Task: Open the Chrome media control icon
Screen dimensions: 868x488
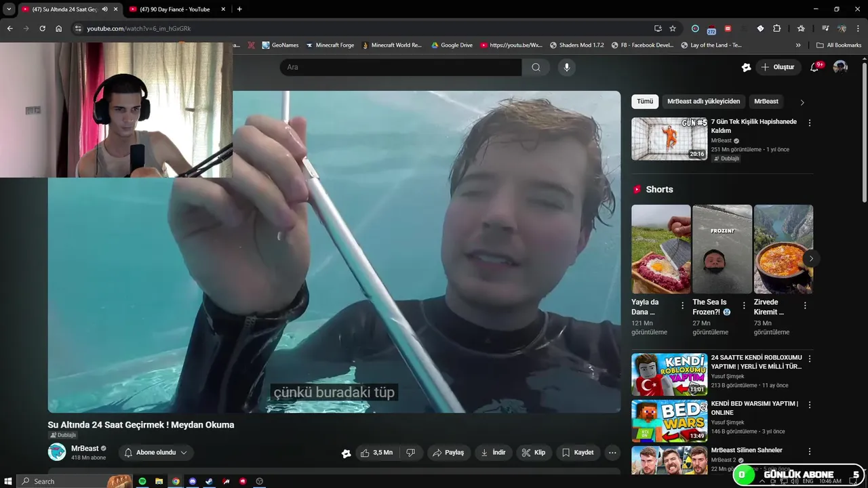Action: point(825,28)
